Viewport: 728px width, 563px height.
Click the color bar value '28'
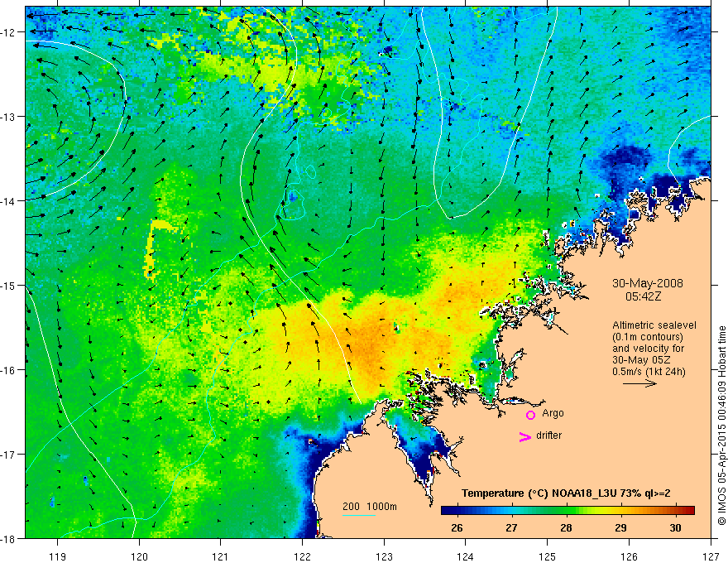566,527
